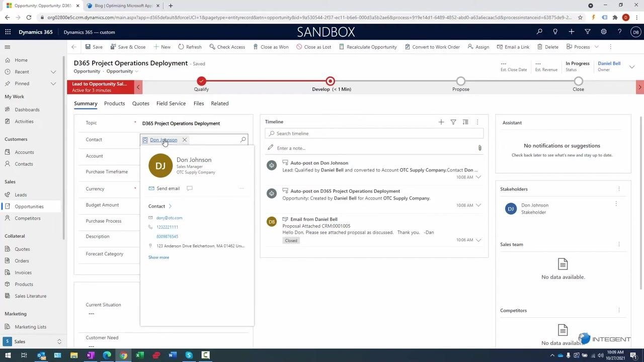Click the Search timeline input field
This screenshot has height=362, width=644.
[x=374, y=133]
